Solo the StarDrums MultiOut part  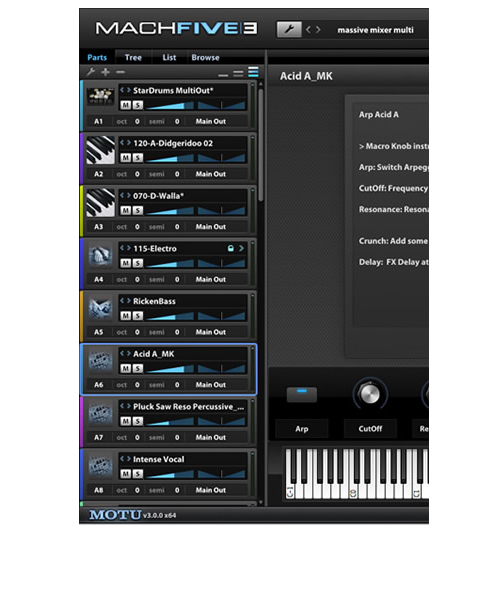click(138, 105)
